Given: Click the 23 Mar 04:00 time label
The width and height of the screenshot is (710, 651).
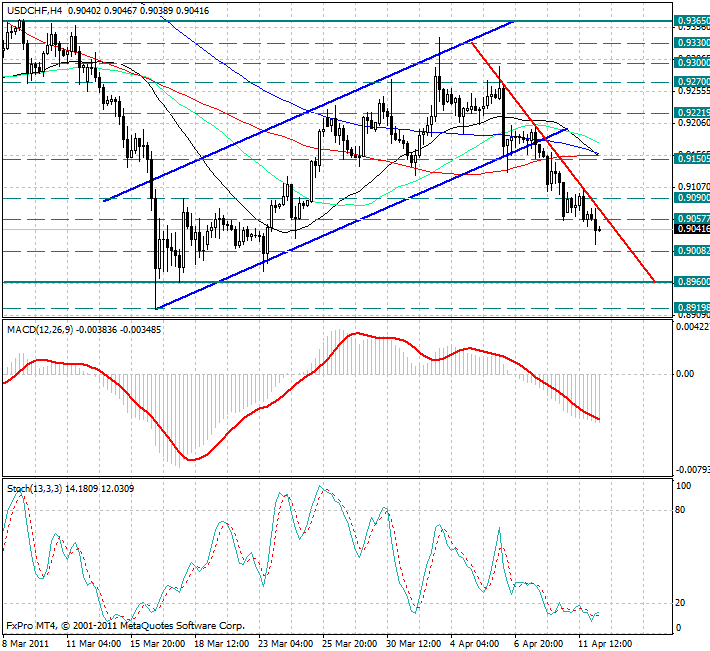Looking at the screenshot, I should click(286, 644).
